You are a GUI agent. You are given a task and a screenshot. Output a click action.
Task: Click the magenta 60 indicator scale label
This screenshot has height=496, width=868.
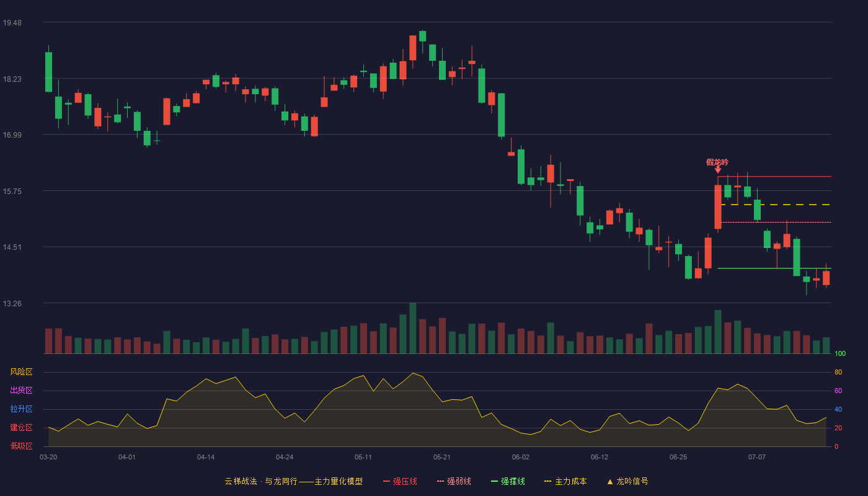pos(838,391)
